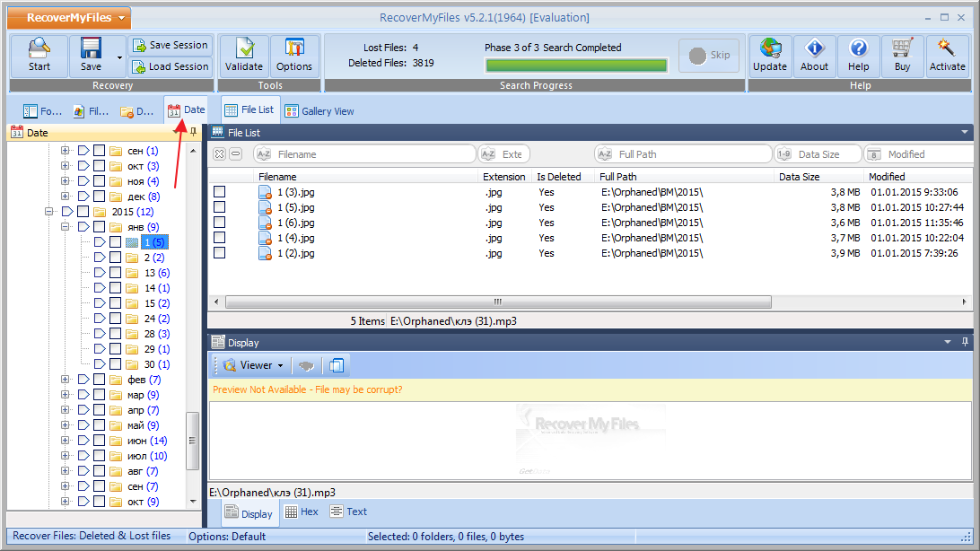
Task: Click the Save icon in Recovery
Action: (91, 56)
